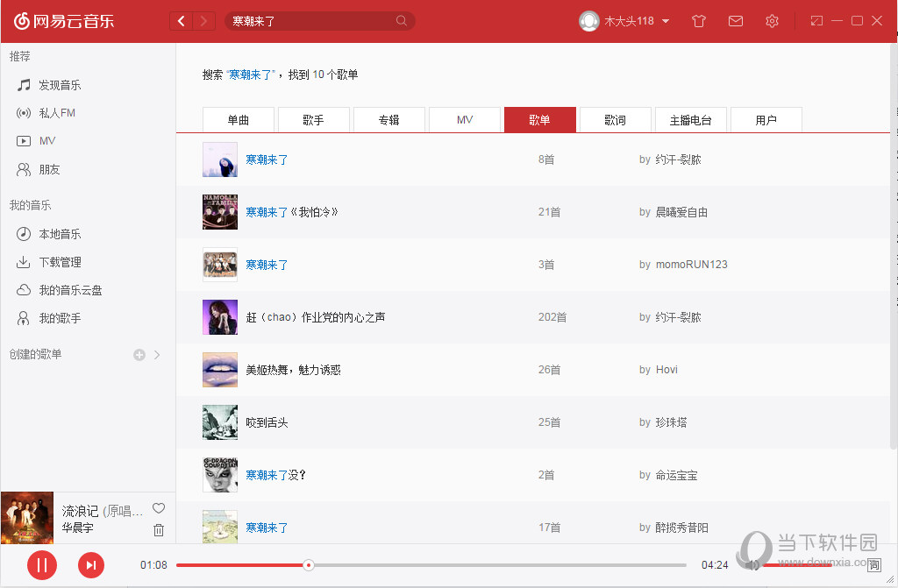Expand the 创建的歌单 playlist section
The height and width of the screenshot is (588, 898).
point(156,354)
